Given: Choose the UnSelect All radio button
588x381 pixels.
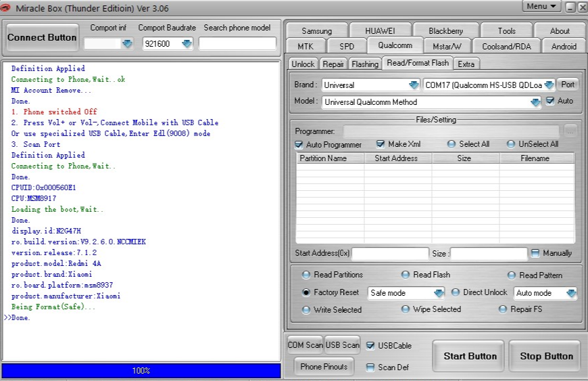Looking at the screenshot, I should (x=511, y=144).
